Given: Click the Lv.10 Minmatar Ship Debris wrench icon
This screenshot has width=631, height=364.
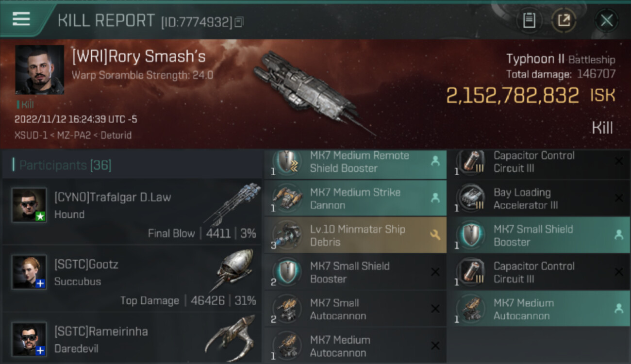Looking at the screenshot, I should [435, 235].
